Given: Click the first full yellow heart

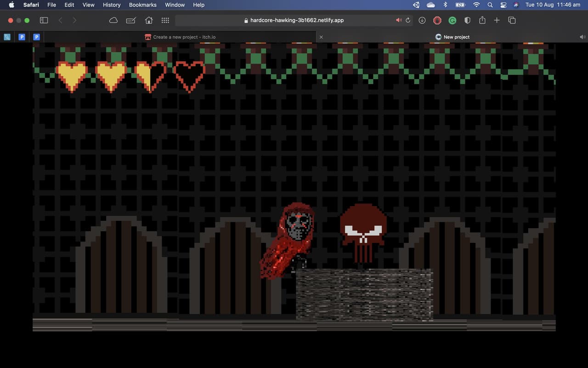Looking at the screenshot, I should pos(72,76).
